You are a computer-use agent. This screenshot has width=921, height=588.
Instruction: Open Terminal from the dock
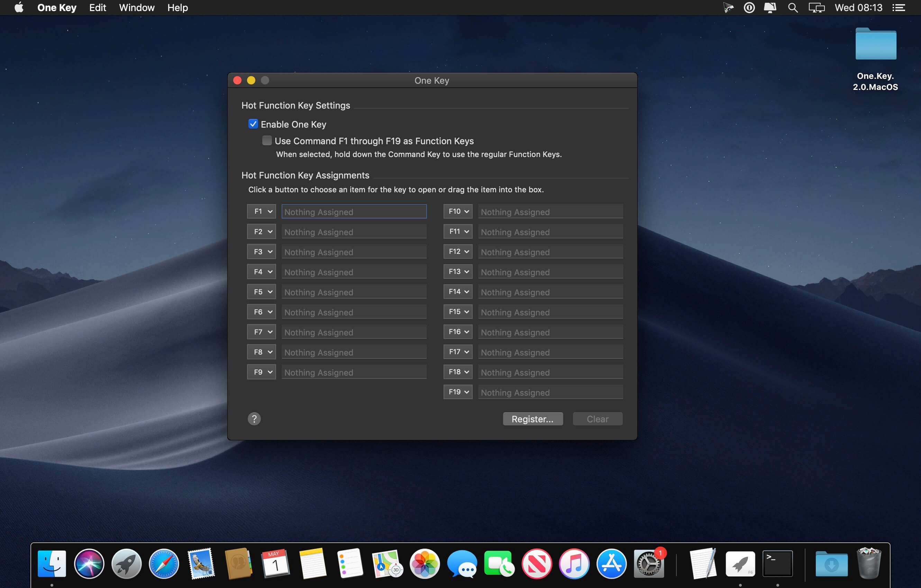[777, 563]
